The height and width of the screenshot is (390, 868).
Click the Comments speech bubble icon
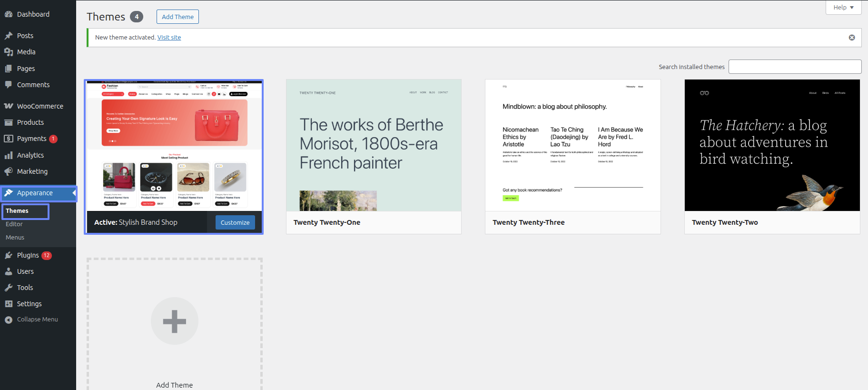tap(9, 85)
